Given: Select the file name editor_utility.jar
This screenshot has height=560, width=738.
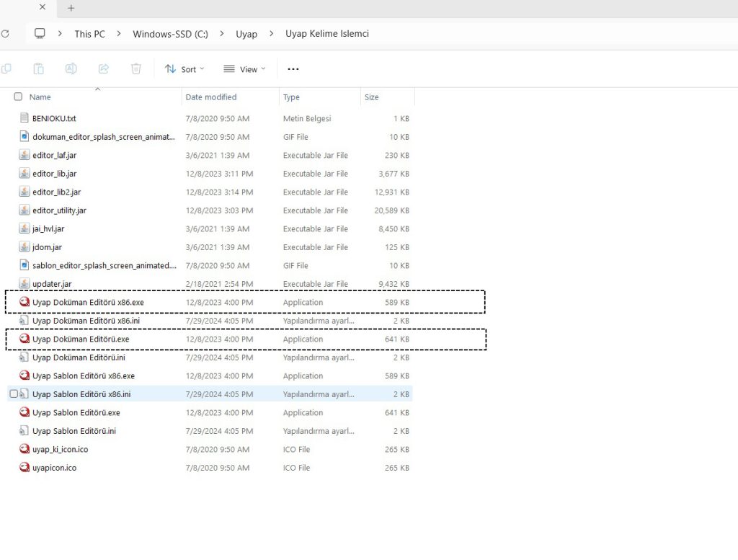Looking at the screenshot, I should pyautogui.click(x=59, y=210).
